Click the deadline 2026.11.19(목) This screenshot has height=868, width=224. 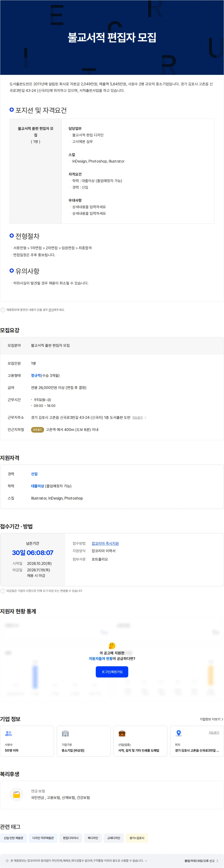38,570
